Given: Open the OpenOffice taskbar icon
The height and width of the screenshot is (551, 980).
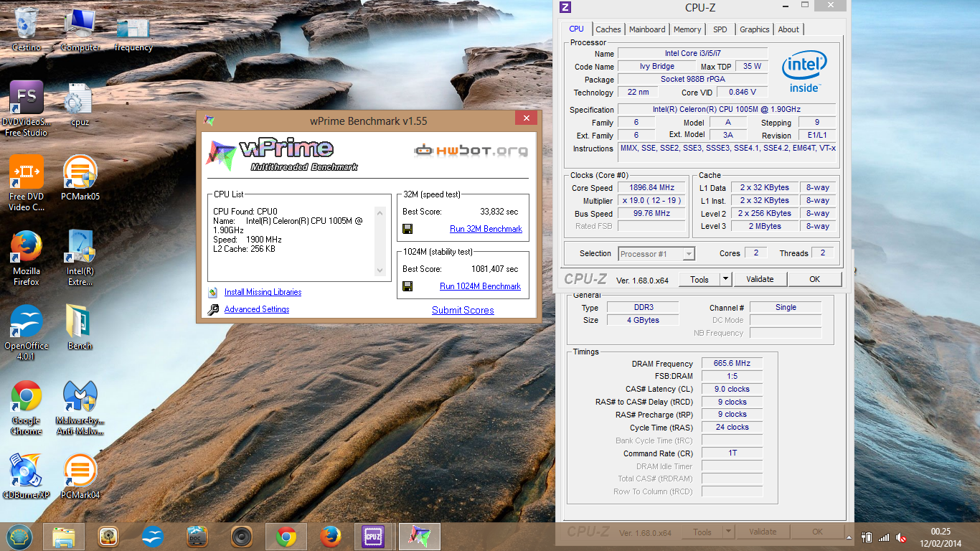Looking at the screenshot, I should point(153,537).
